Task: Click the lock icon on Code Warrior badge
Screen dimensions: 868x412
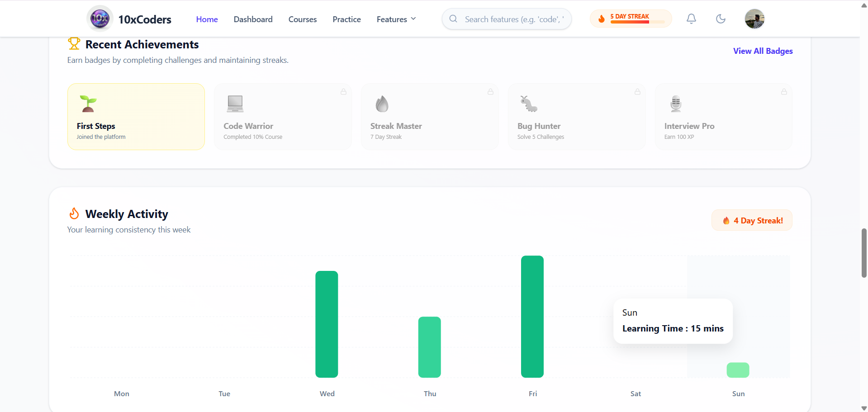Action: coord(344,92)
